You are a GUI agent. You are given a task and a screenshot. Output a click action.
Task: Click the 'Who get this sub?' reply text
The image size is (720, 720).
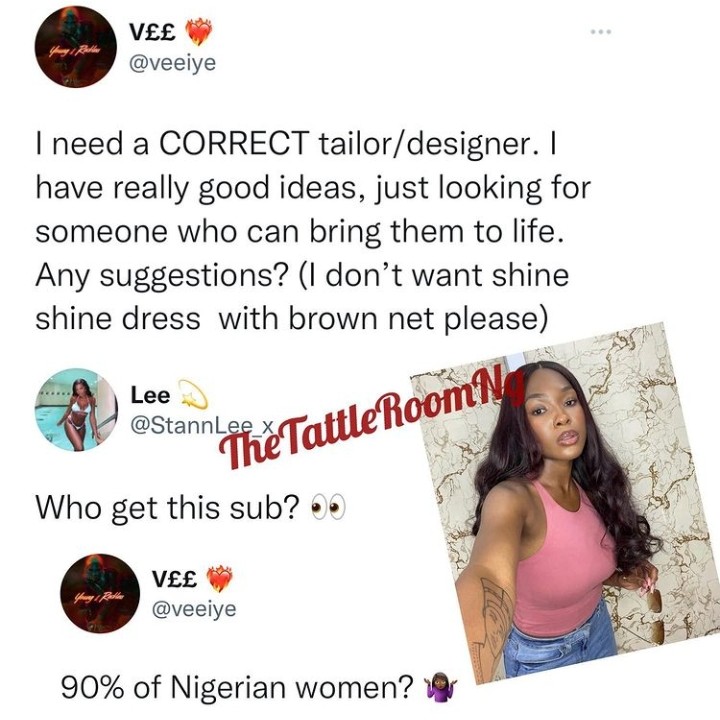(166, 508)
